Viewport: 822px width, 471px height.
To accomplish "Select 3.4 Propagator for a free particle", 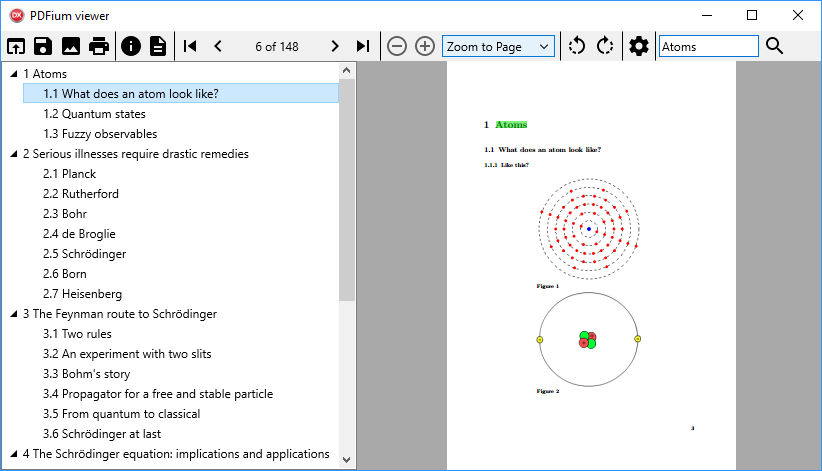I will 158,394.
